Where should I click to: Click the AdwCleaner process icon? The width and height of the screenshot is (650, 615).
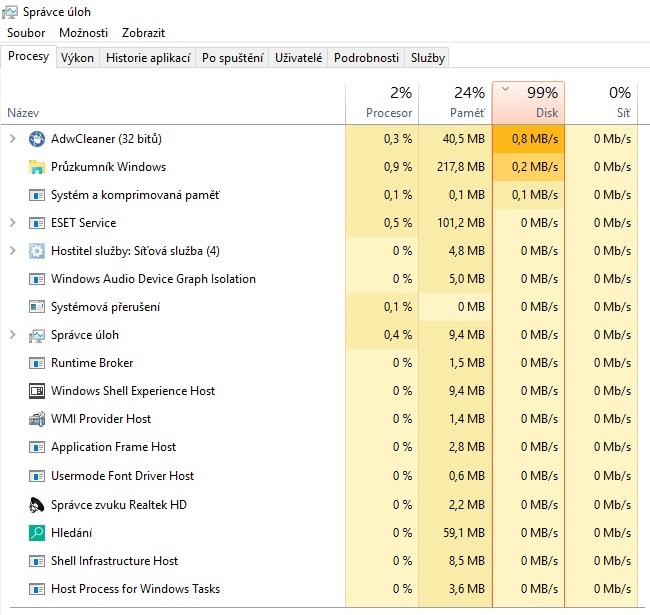pos(37,139)
